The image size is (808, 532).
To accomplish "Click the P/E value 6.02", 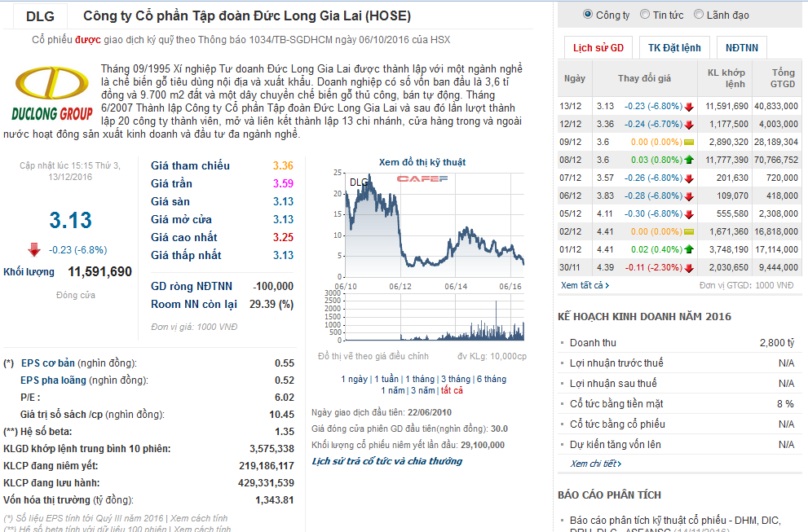I will tap(285, 398).
